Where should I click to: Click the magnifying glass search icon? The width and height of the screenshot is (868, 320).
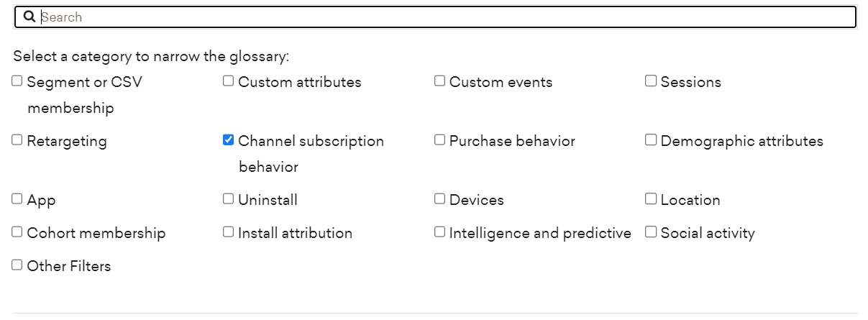[29, 17]
